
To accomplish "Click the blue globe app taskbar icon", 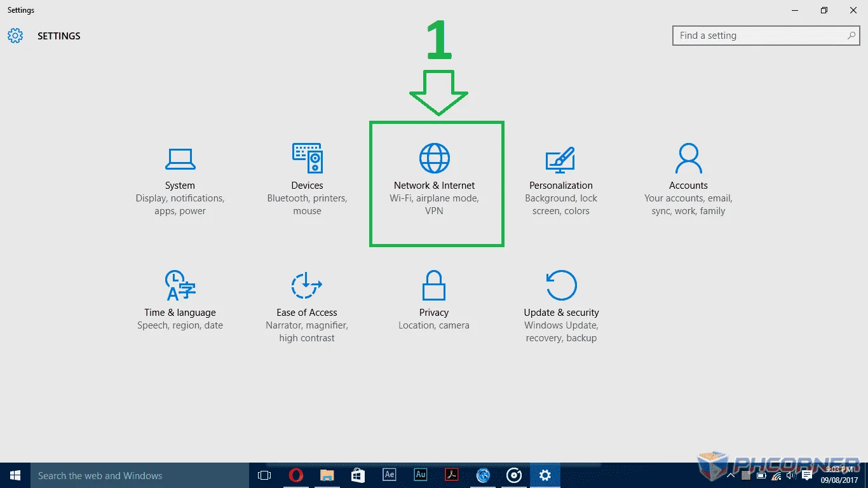I will 483,475.
